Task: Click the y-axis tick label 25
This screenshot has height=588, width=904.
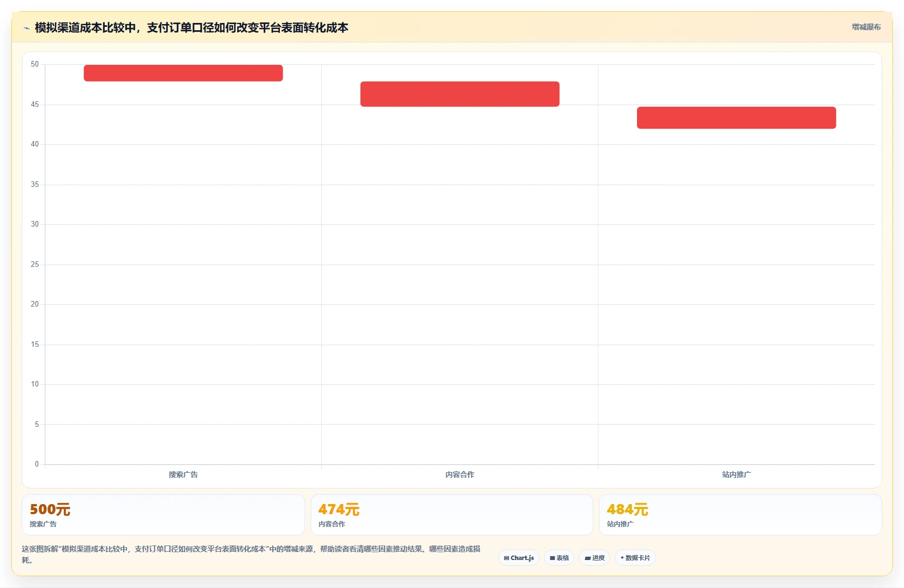Action: point(35,265)
